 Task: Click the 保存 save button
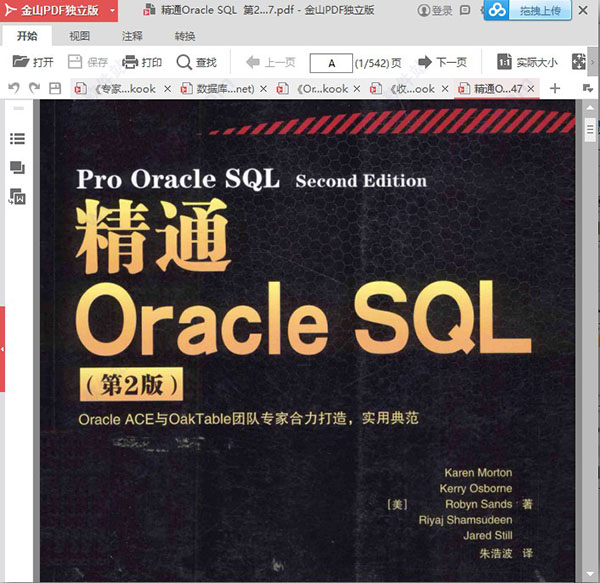coord(88,62)
